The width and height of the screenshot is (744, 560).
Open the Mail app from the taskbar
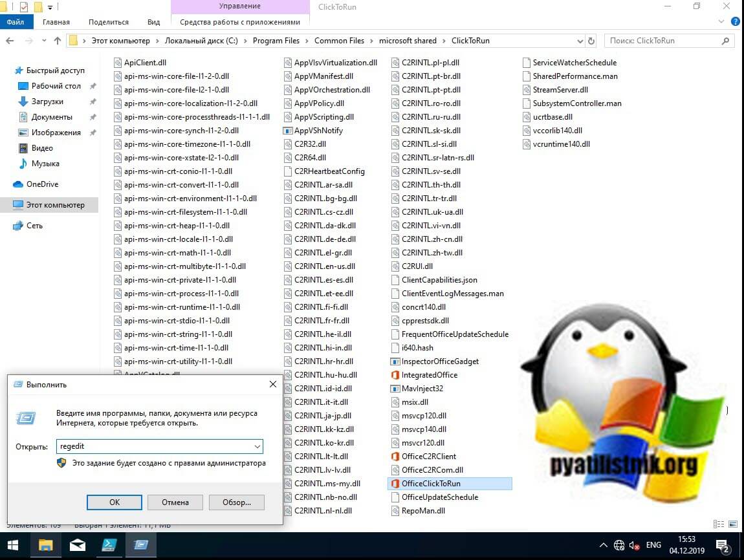(78, 546)
